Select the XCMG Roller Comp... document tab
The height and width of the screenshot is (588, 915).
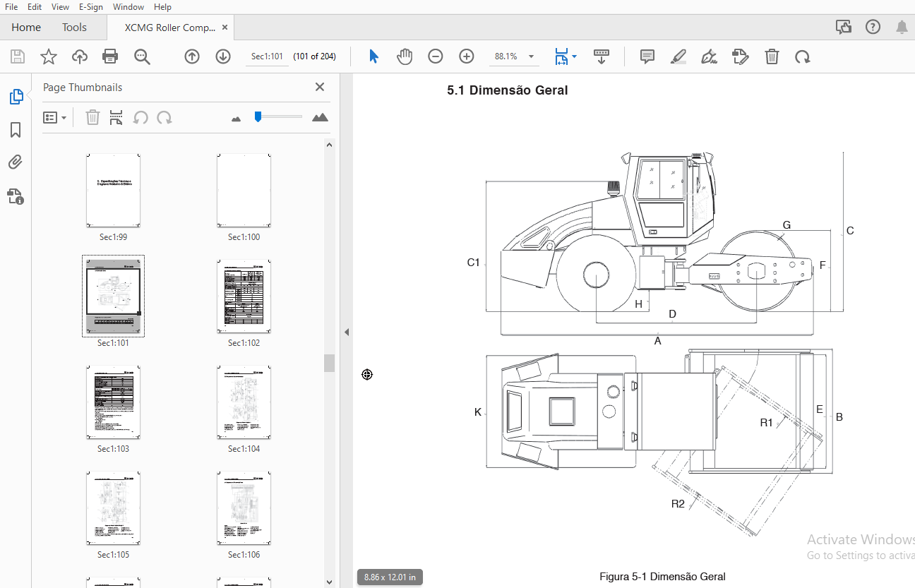[x=170, y=28]
